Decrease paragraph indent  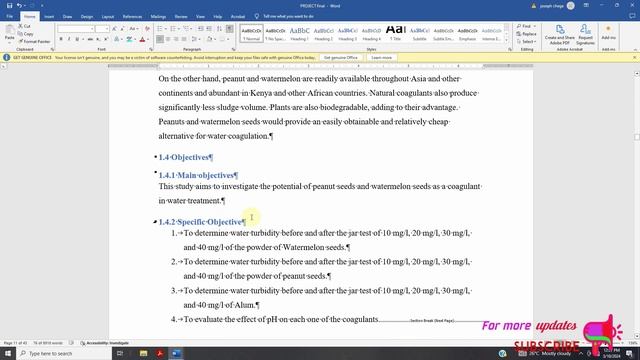200,29
